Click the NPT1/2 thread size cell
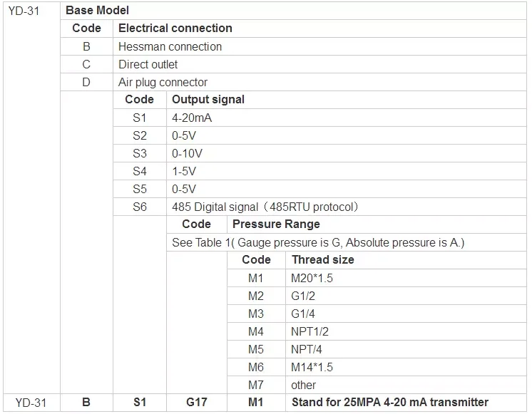The height and width of the screenshot is (414, 532). [x=310, y=331]
